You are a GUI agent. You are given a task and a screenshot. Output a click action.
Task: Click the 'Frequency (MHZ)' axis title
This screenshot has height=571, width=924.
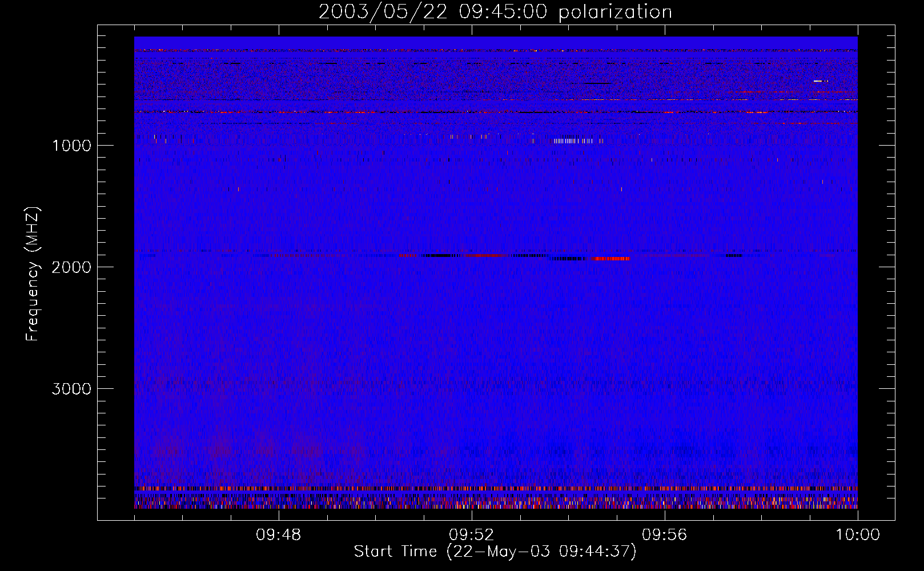pyautogui.click(x=33, y=274)
